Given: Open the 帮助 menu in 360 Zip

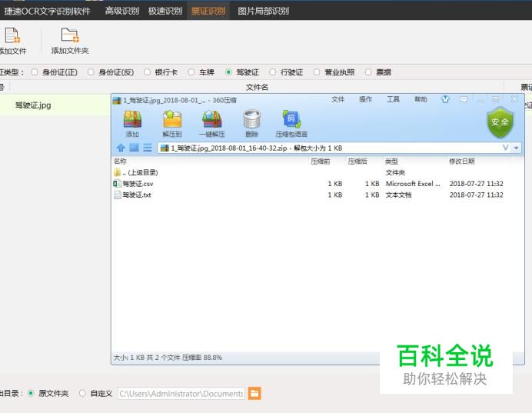Looking at the screenshot, I should 421,99.
